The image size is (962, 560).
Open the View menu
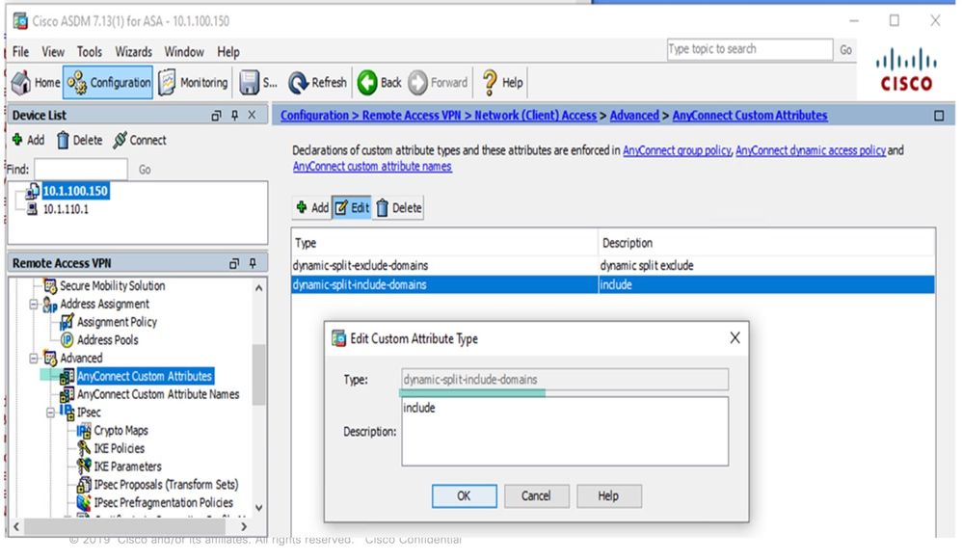(x=53, y=51)
